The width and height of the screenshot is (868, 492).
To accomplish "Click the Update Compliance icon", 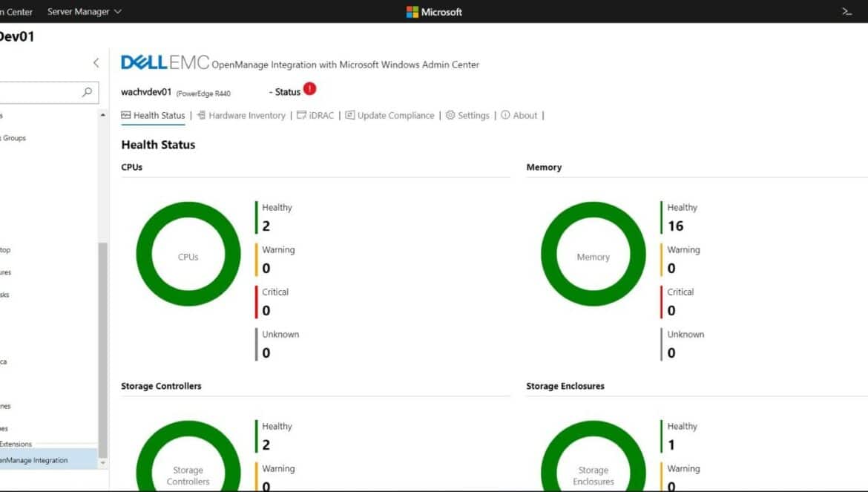I will pos(350,115).
